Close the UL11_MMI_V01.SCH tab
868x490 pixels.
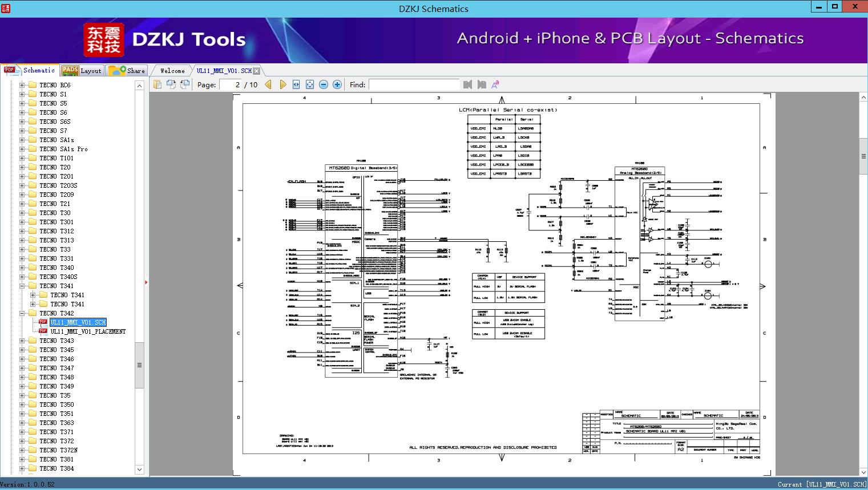[x=256, y=71]
